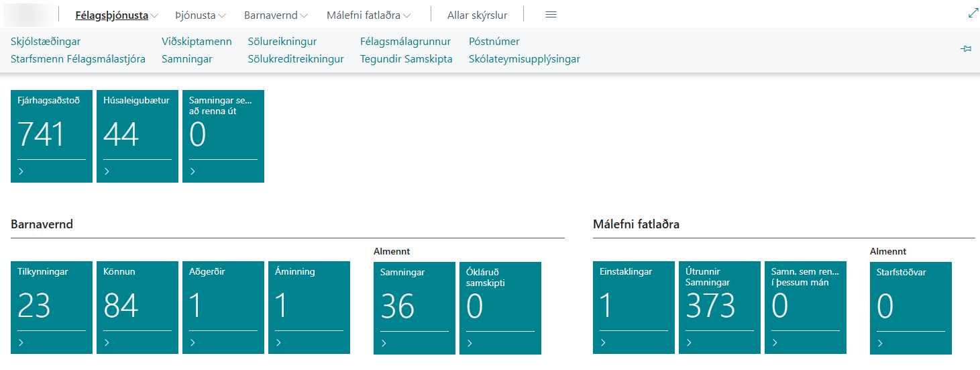Click the arrow on the Starfstöðvar tile
Viewport: 980px width, 370px height.
coord(881,343)
